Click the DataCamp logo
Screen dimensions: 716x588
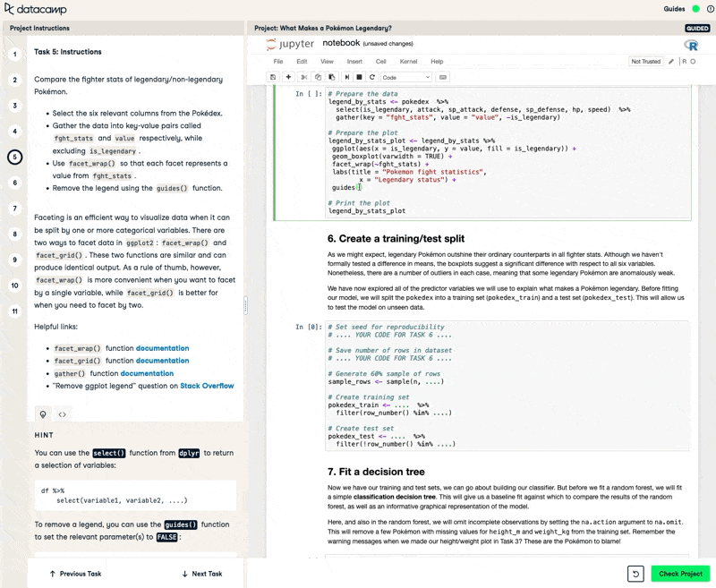coord(34,9)
